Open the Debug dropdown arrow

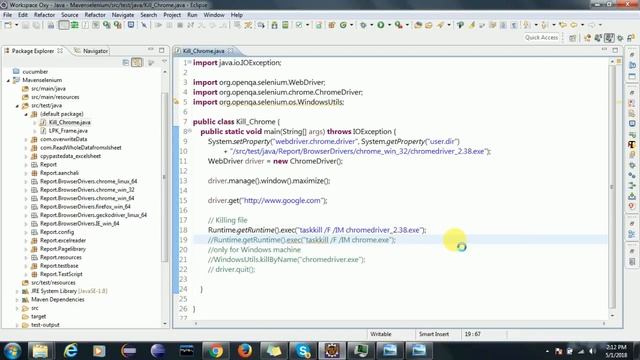tap(371, 25)
